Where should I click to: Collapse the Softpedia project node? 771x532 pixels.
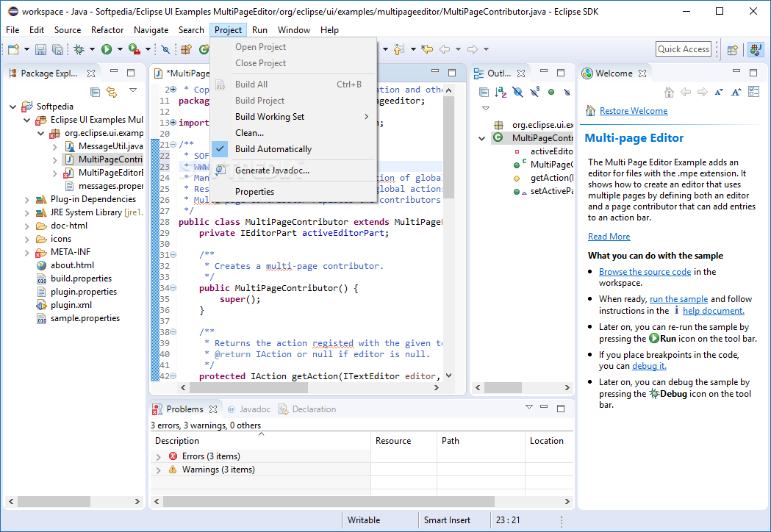click(12, 107)
